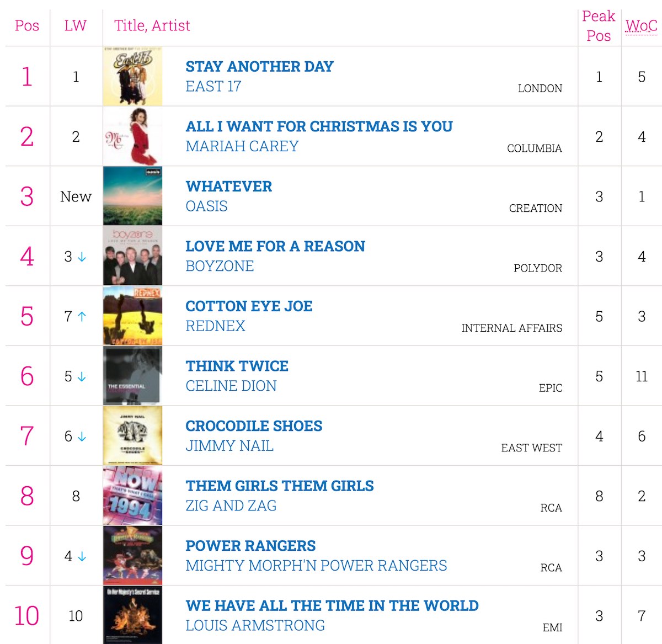Screen dimensions: 662x644
Task: Click the Mariah Carey cover art
Action: pos(132,136)
